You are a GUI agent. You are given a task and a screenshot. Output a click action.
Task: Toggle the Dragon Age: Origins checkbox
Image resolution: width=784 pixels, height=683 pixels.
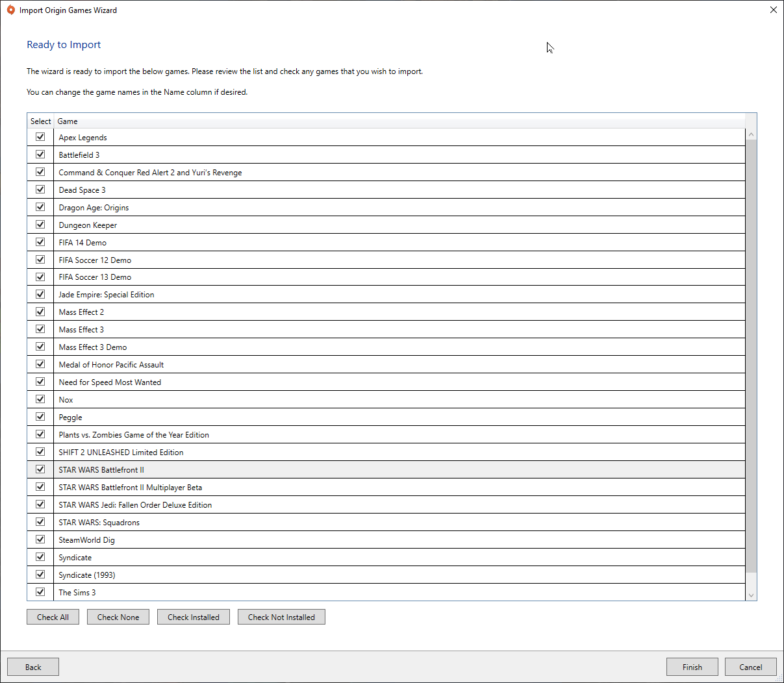[x=40, y=207]
